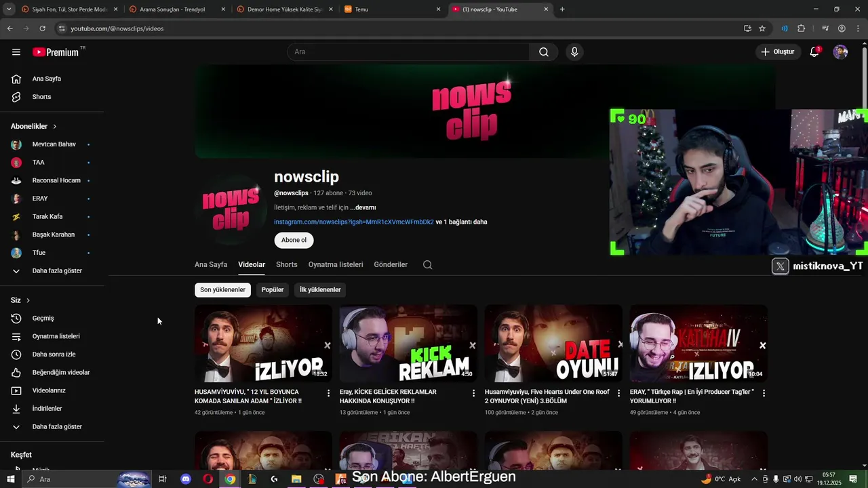Expand the Siz section chevron
Image resolution: width=868 pixels, height=488 pixels.
[28, 300]
